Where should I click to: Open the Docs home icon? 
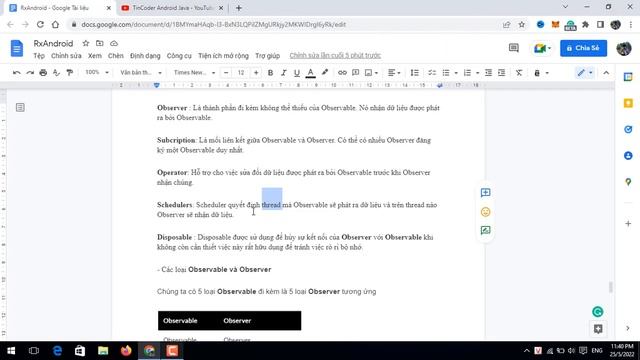click(17, 48)
